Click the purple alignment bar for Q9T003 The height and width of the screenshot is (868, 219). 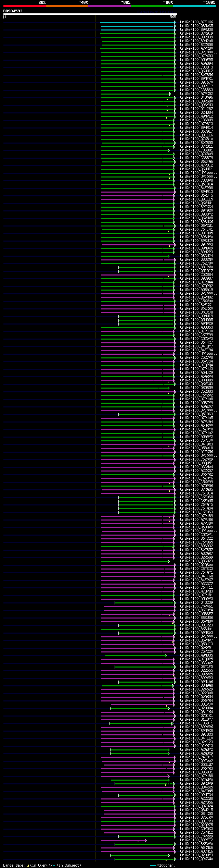(x=139, y=245)
